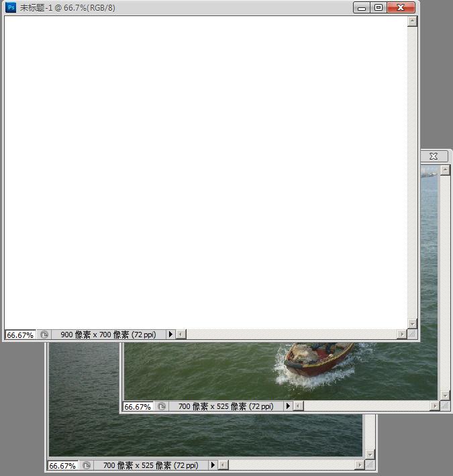Click the left scroll arrow in the rearmost window
The image size is (453, 476).
(223, 465)
